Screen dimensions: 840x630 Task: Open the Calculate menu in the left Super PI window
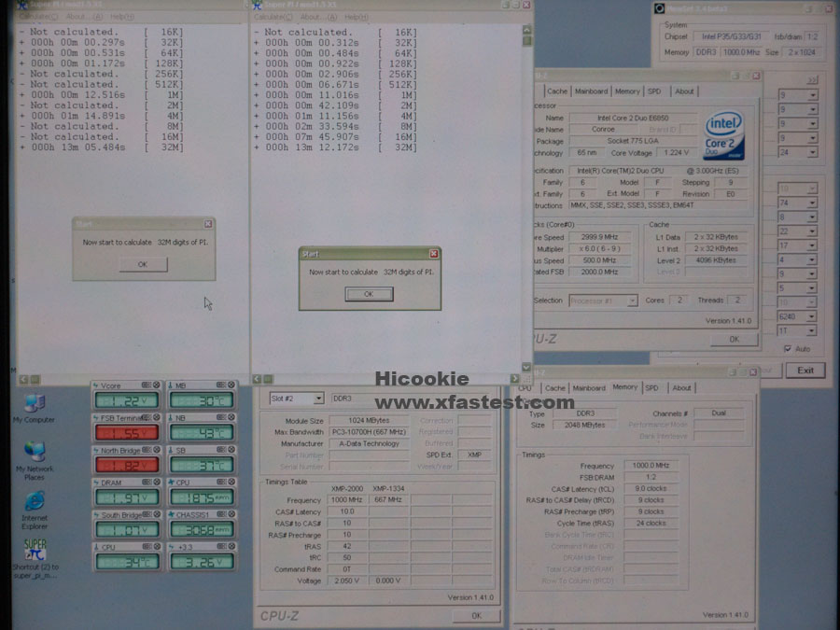tap(38, 17)
